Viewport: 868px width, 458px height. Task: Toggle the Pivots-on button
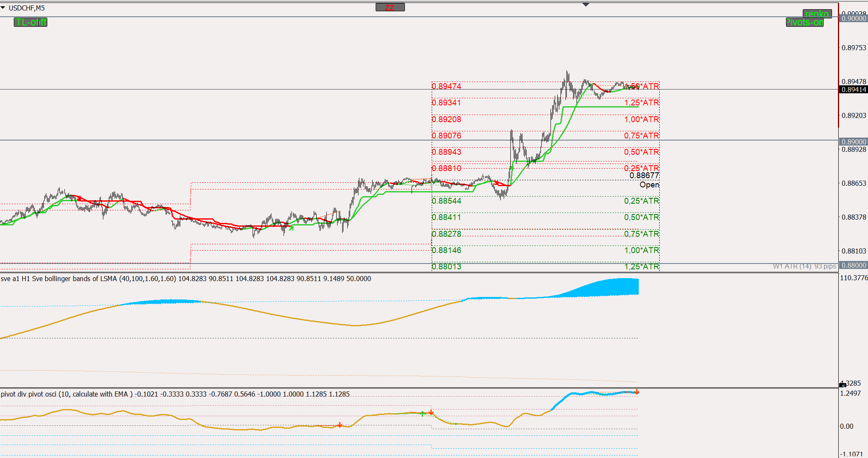804,23
